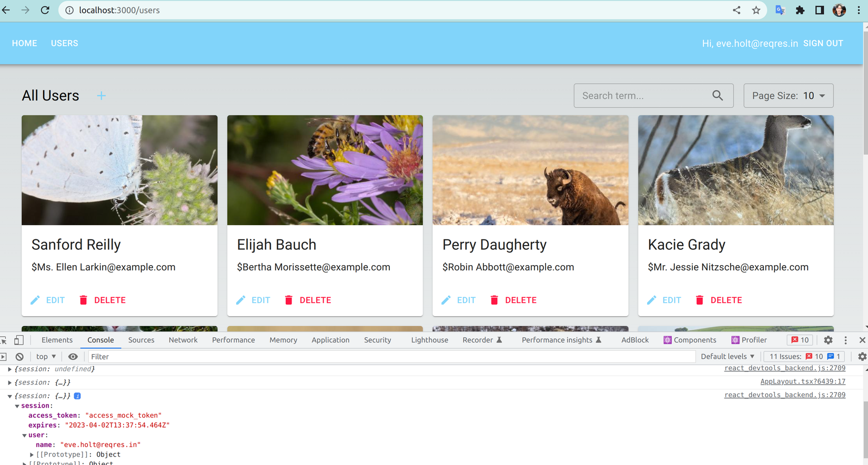
Task: Click the trash icon on Elijah Bauch card
Action: click(289, 300)
